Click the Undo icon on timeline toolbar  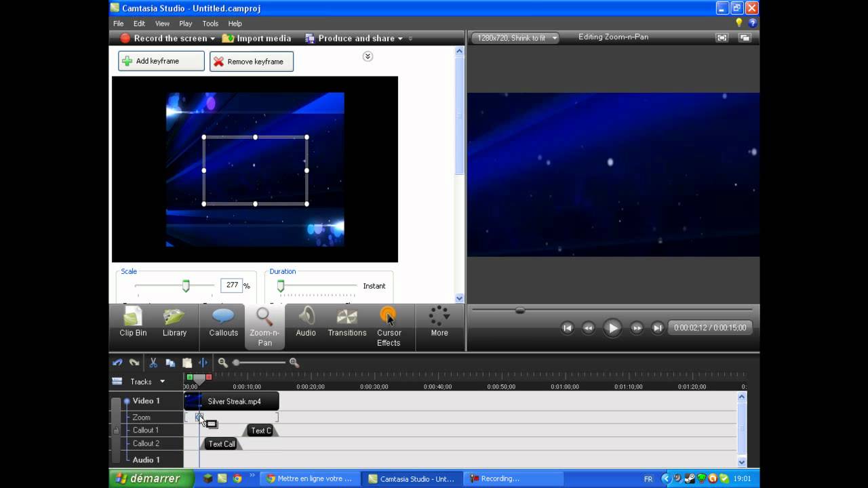pos(117,363)
